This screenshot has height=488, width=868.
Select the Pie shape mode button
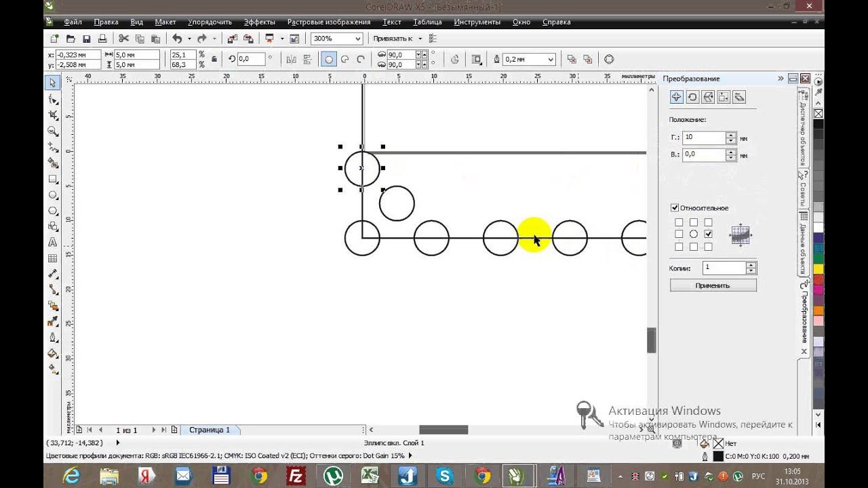click(344, 59)
